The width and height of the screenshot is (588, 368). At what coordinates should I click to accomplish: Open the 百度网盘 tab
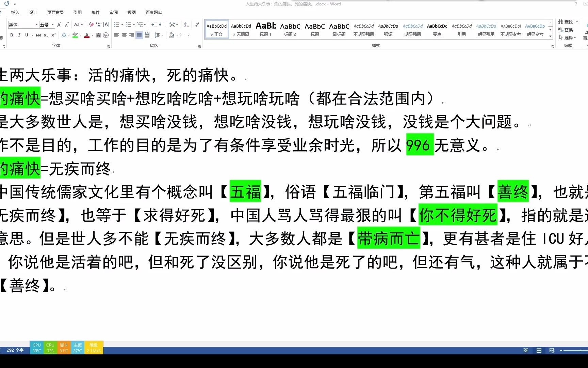click(154, 13)
